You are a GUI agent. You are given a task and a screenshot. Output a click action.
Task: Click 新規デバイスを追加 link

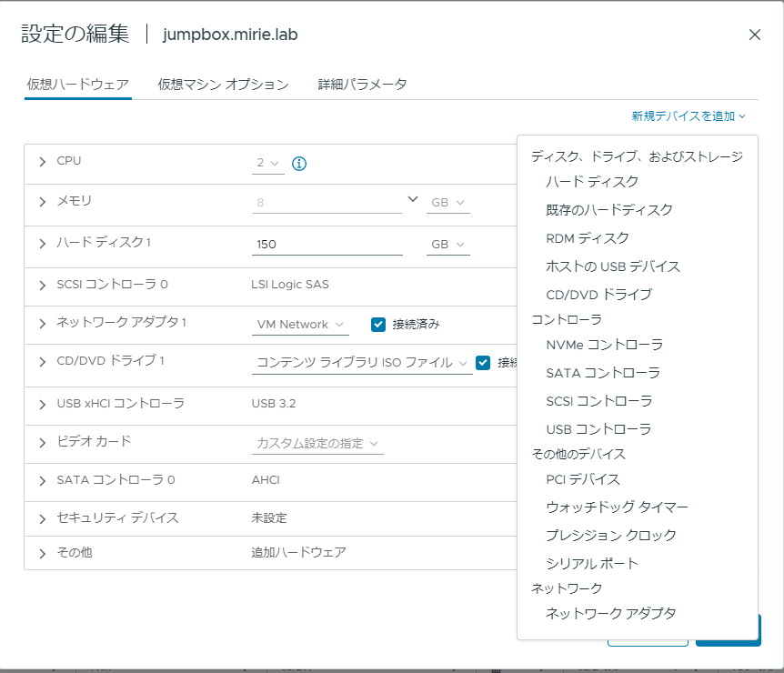coord(689,116)
